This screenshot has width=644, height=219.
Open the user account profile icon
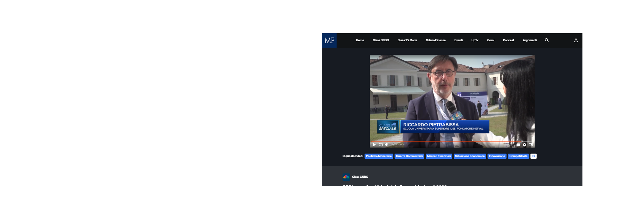click(x=576, y=40)
